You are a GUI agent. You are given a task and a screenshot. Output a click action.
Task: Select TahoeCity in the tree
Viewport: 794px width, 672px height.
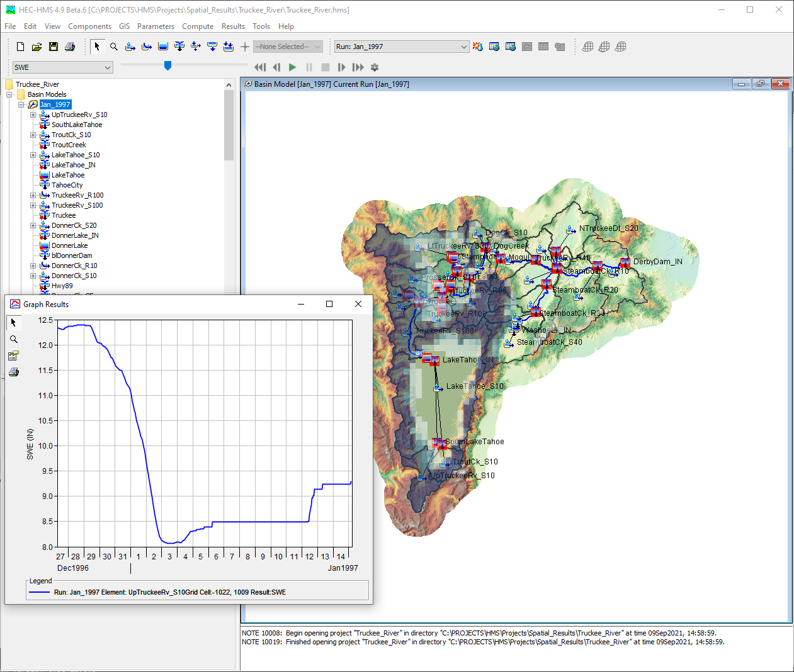coord(67,185)
